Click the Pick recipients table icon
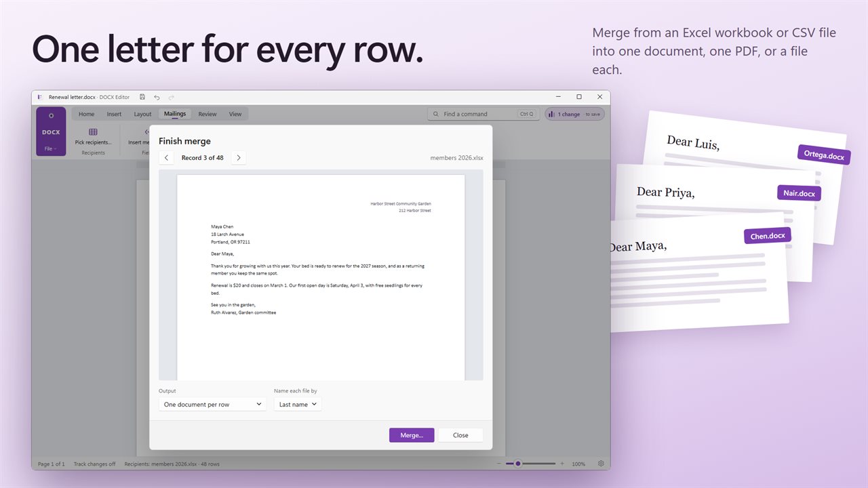The image size is (868, 488). pyautogui.click(x=93, y=132)
